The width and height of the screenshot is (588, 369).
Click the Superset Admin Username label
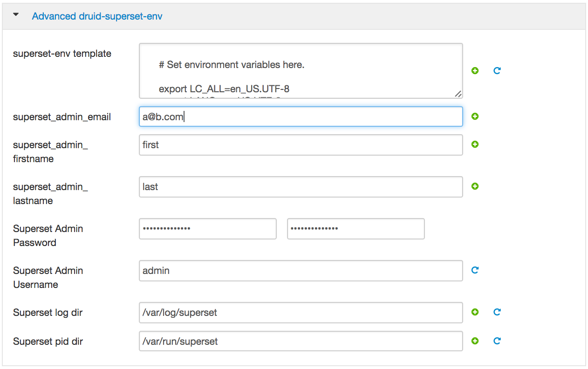48,278
